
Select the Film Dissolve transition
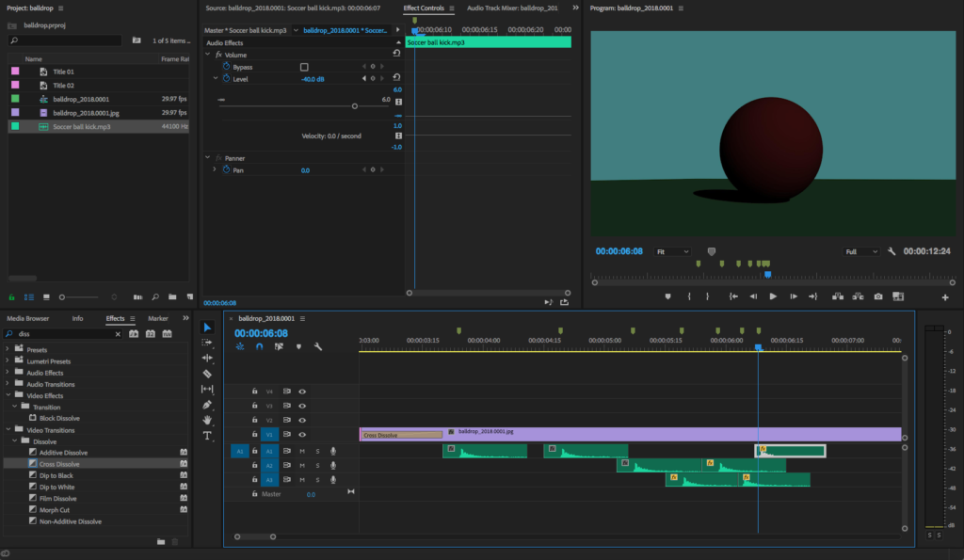click(x=58, y=498)
